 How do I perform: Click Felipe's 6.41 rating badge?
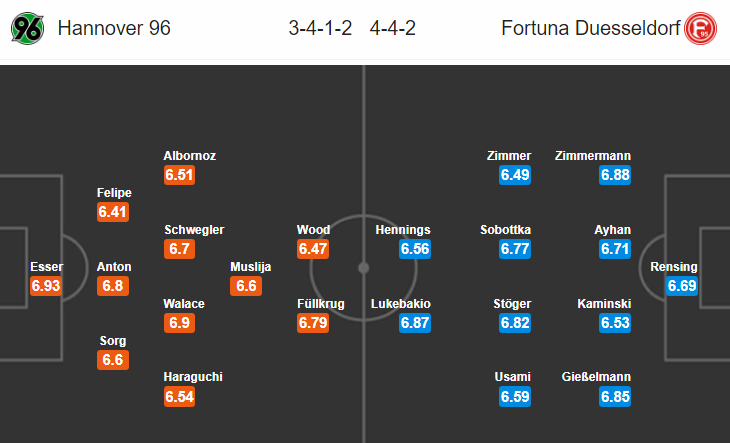(113, 212)
